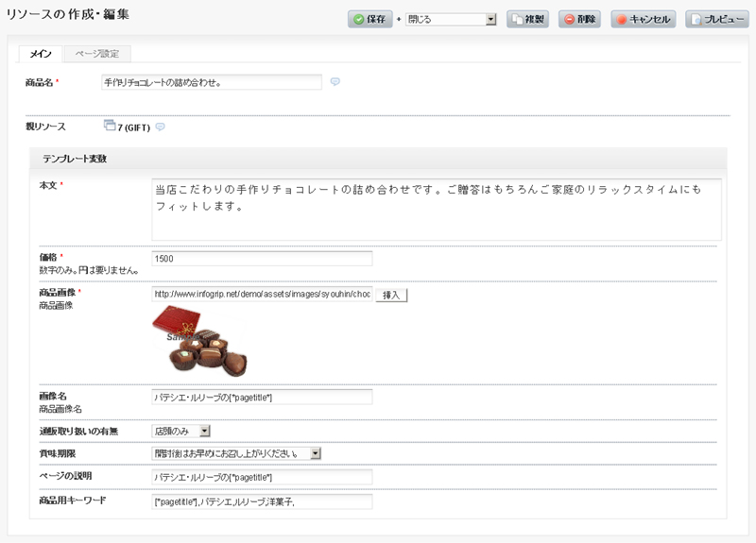Focus the 画像名 input field
Viewport: 756px width, 543px height.
[262, 398]
